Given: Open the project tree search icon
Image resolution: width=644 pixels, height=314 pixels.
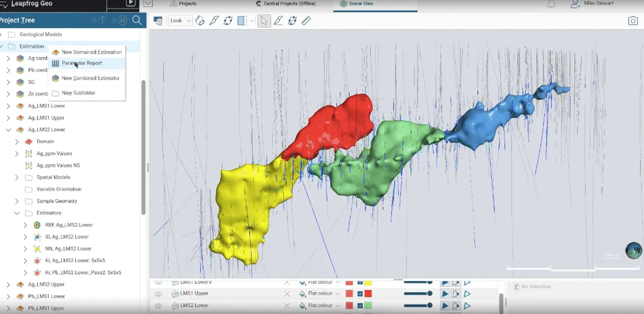Looking at the screenshot, I should coord(137,20).
